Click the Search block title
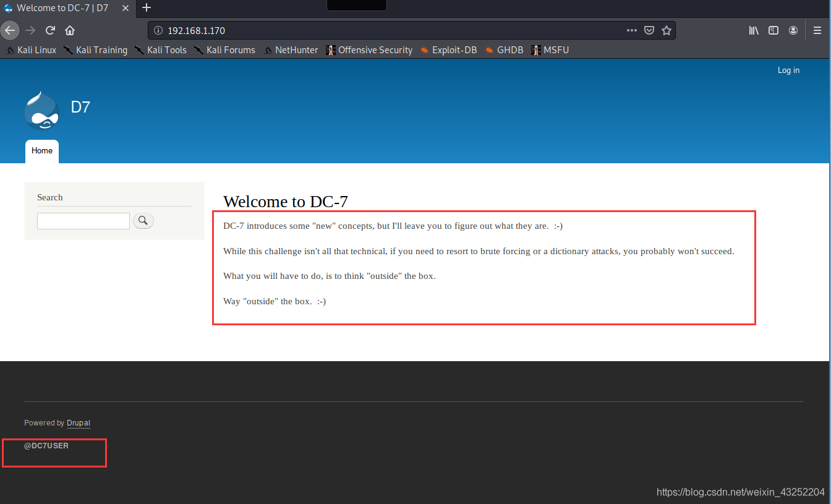This screenshot has height=504, width=831. 50,197
